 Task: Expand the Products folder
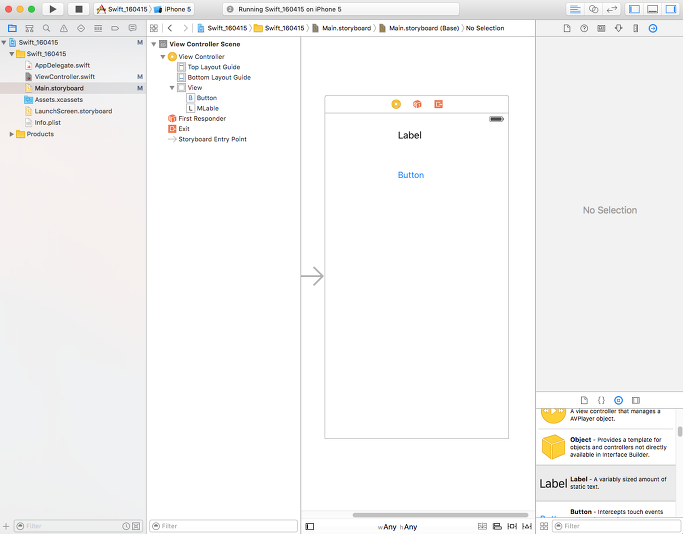[12, 134]
